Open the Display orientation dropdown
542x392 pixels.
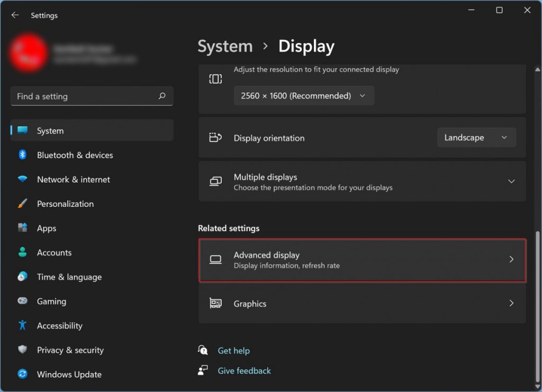(476, 137)
